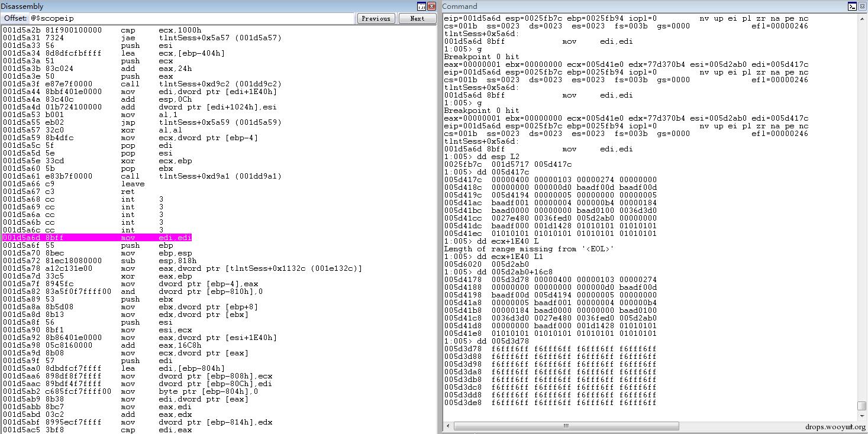Click the Command horizontal scrollbar thumb
The height and width of the screenshot is (434, 868).
click(565, 426)
